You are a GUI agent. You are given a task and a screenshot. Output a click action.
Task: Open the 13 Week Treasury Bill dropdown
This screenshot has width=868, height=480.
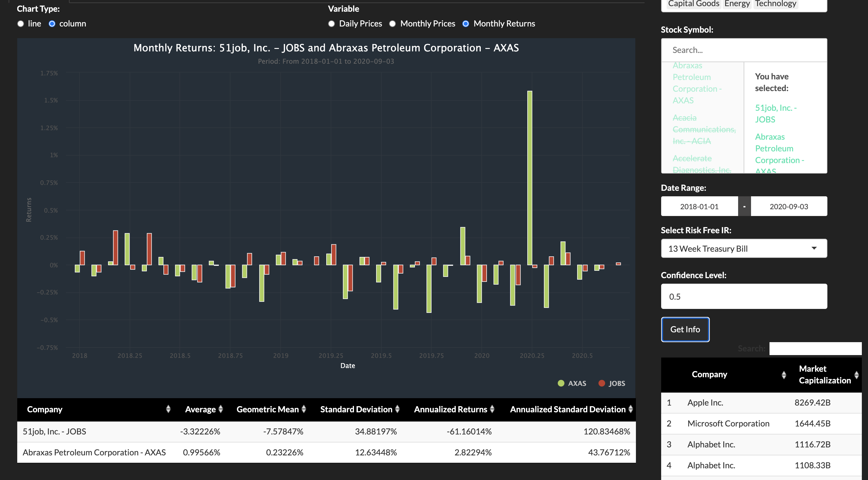(744, 249)
